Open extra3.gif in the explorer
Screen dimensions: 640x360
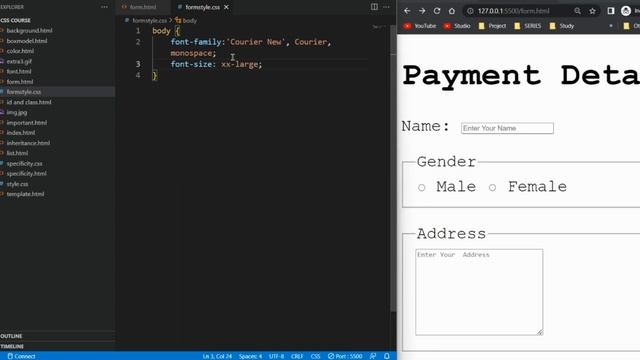coord(19,61)
